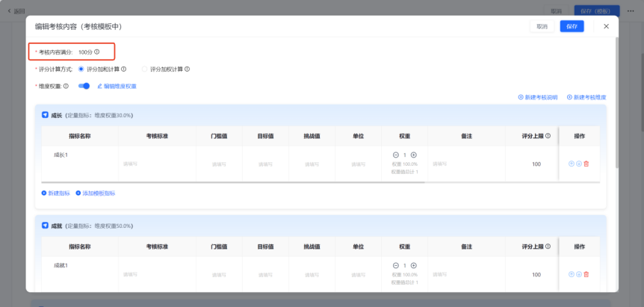Click the 成长1 indicator name cell

coord(80,164)
